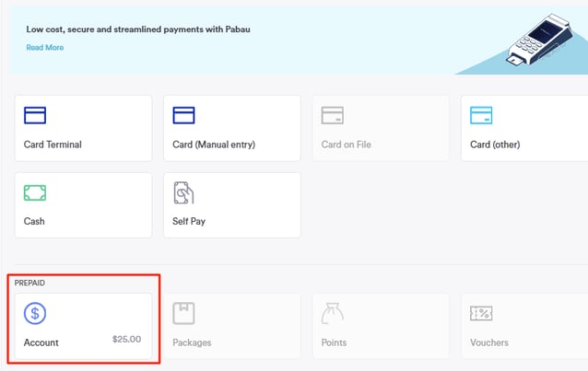Image resolution: width=588 pixels, height=371 pixels.
Task: Click the greyed Card on File icon
Action: coord(332,116)
